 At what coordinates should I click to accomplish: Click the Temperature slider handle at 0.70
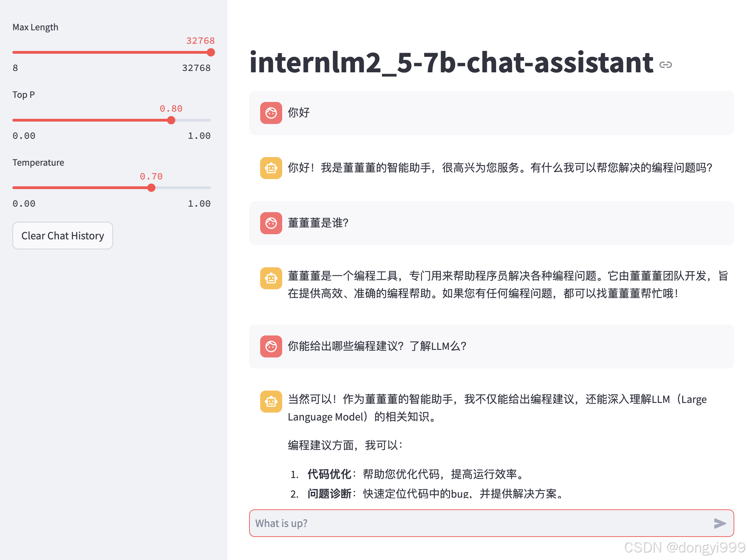coord(151,188)
